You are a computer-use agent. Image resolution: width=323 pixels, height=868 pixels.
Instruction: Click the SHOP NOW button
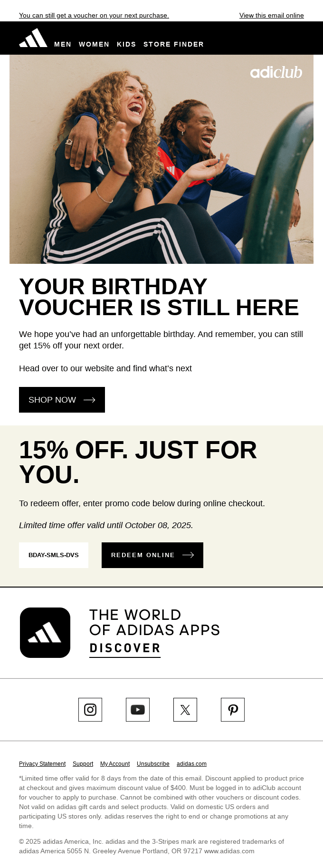[62, 399]
